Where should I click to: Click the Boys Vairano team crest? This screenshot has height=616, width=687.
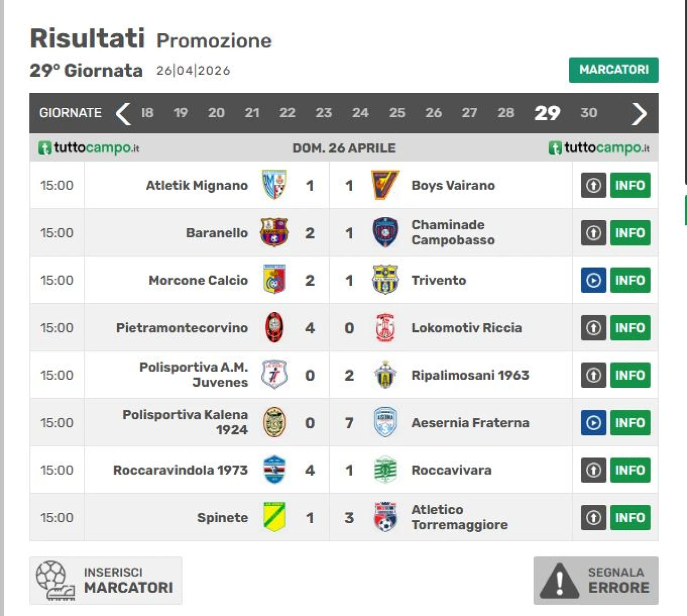point(385,185)
